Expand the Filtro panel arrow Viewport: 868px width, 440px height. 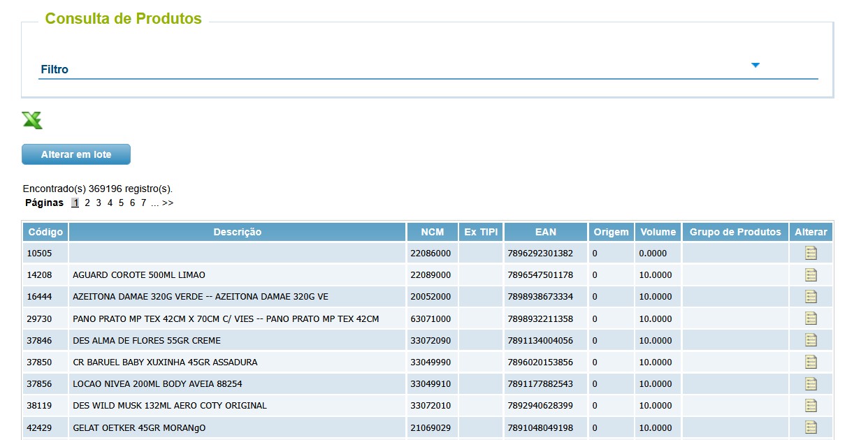point(755,65)
